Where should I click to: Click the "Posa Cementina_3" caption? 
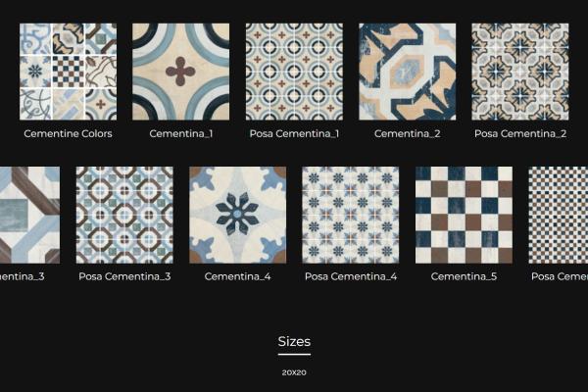pyautogui.click(x=124, y=276)
